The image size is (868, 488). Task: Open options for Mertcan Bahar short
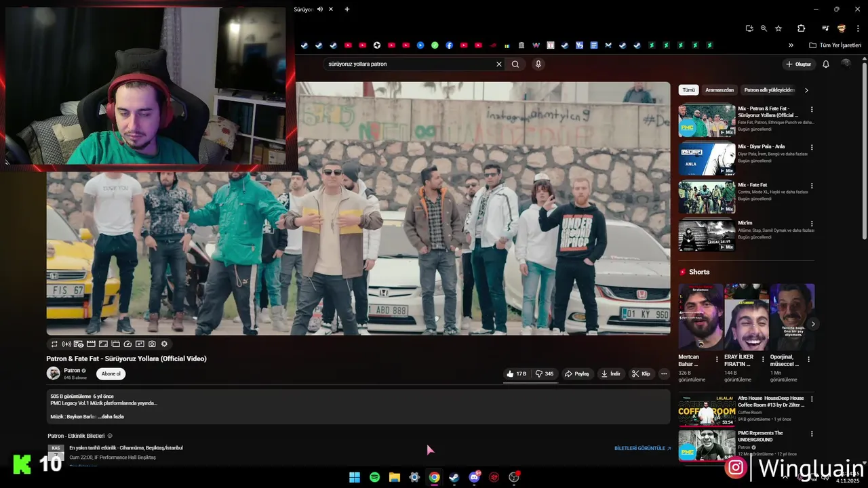coord(717,359)
